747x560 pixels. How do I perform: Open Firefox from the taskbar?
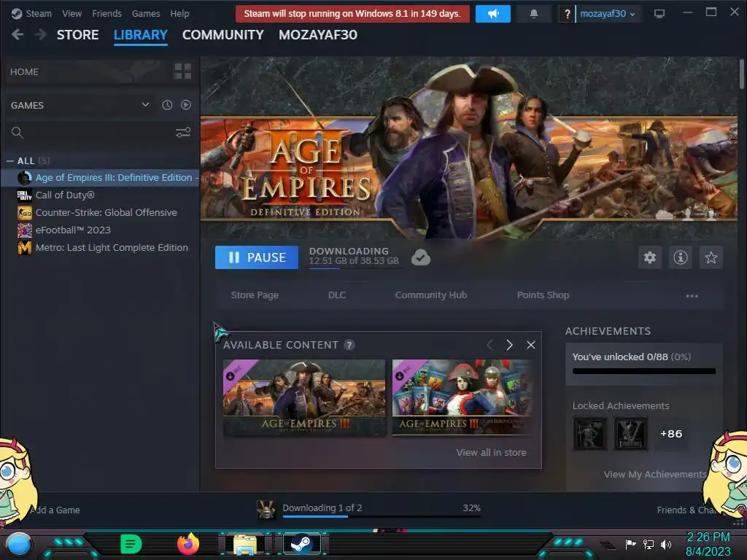(188, 544)
